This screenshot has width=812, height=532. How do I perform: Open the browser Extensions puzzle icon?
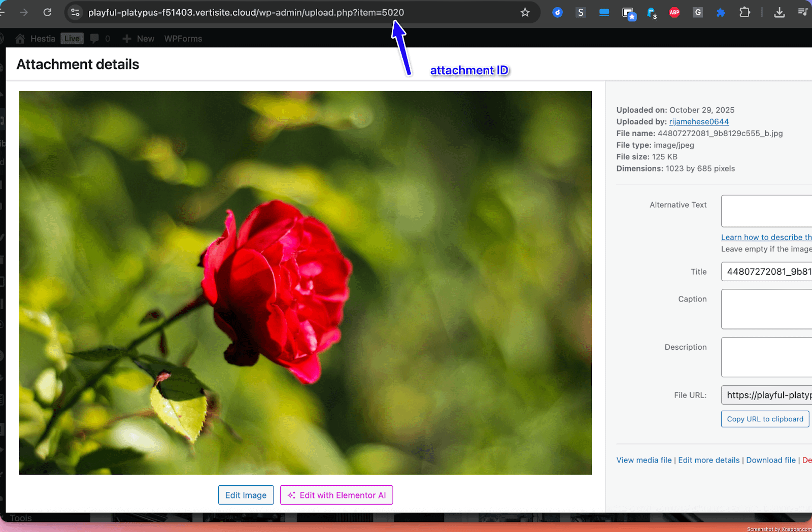tap(745, 12)
